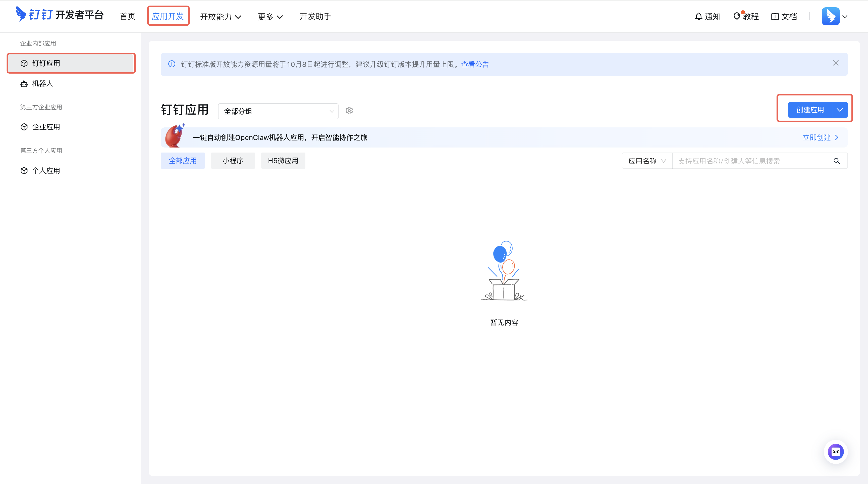Expand the 应用名称 search filter dropdown
868x484 pixels.
[647, 161]
